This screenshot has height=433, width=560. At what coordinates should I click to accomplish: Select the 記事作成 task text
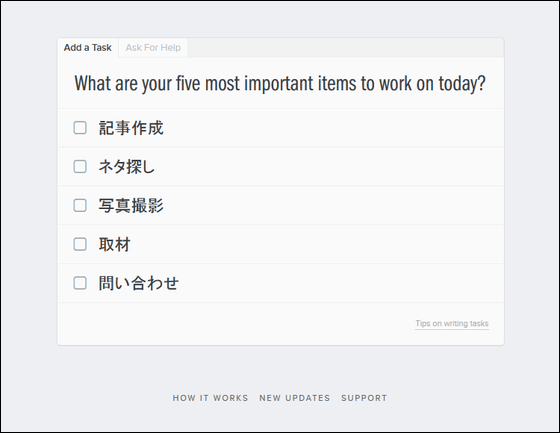[x=131, y=128]
